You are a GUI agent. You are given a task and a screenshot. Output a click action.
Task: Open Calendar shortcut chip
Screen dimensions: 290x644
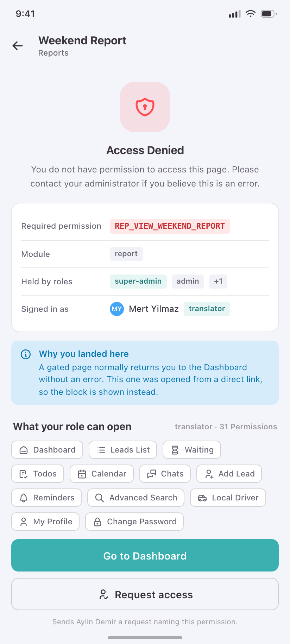[102, 474]
